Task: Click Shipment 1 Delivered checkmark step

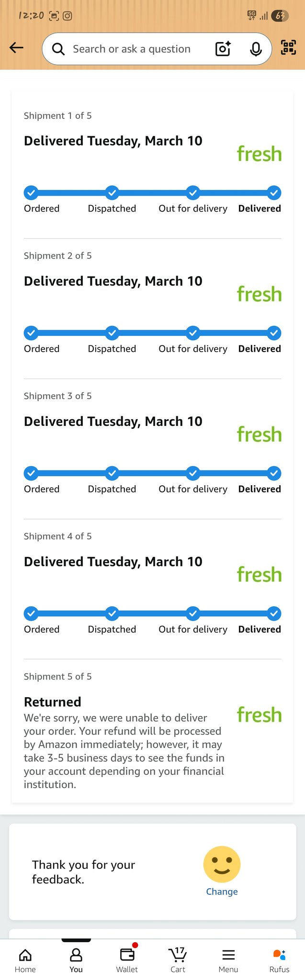Action: pos(274,193)
